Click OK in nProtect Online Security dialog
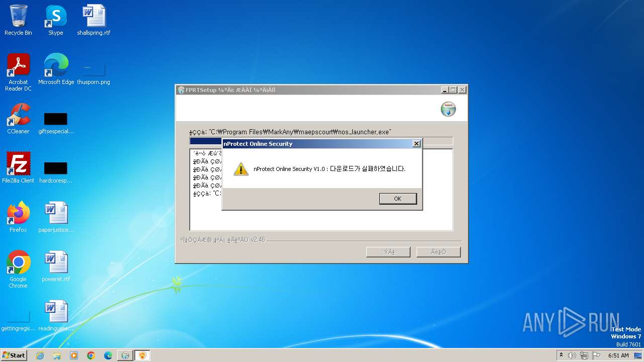 397,199
